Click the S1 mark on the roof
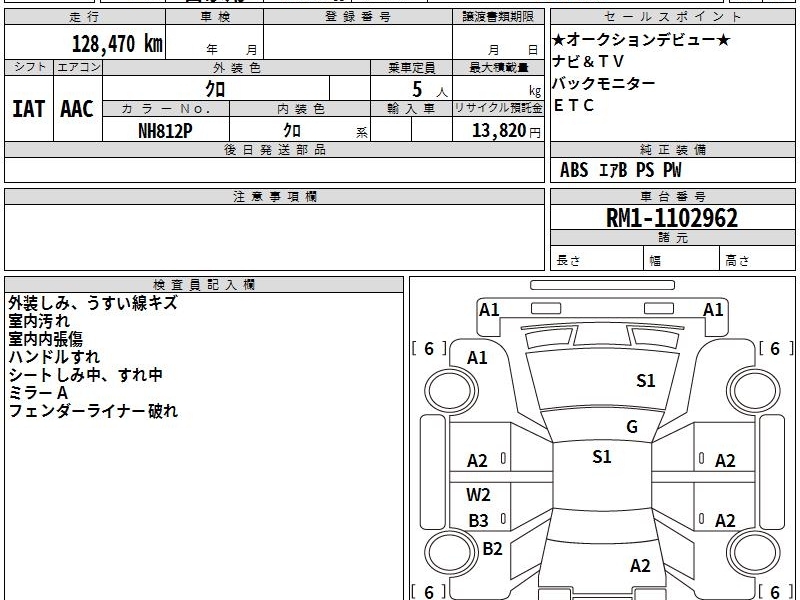Viewport: 800px width, 600px height. tap(602, 457)
